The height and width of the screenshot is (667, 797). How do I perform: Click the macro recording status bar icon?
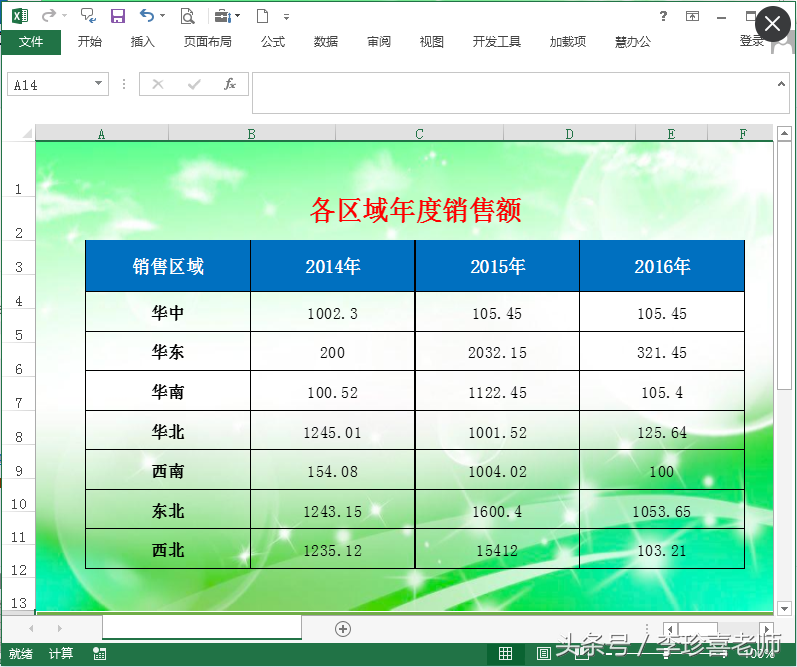[100, 654]
